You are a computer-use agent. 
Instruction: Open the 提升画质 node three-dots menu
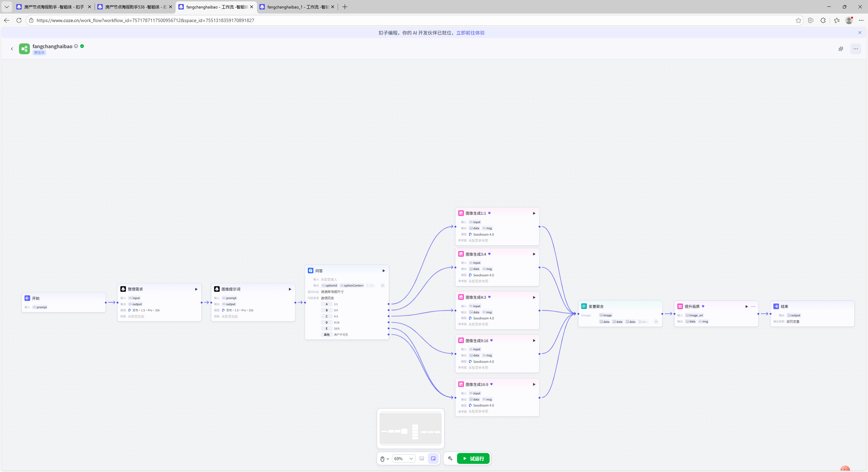[x=753, y=307]
